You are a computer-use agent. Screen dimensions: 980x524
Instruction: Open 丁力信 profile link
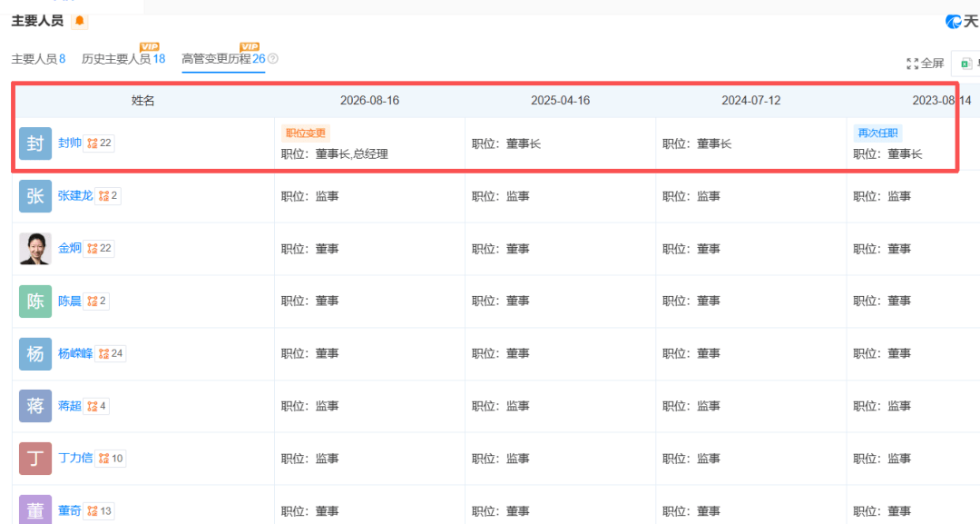point(75,459)
